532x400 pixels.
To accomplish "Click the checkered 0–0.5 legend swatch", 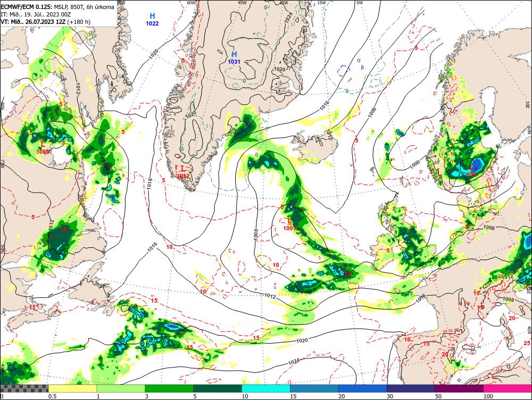I will click(x=24, y=388).
